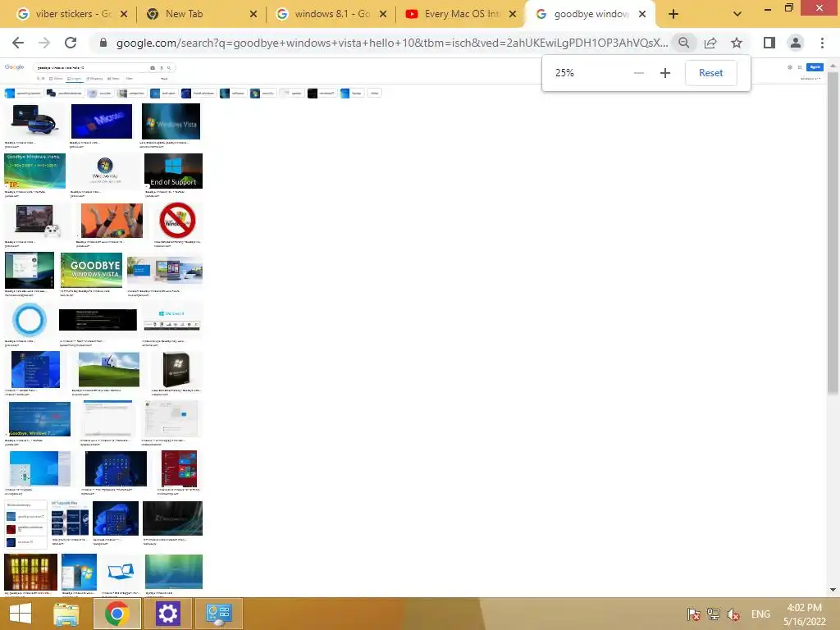This screenshot has height=630, width=840.
Task: Open the Windows Start button
Action: click(x=21, y=614)
